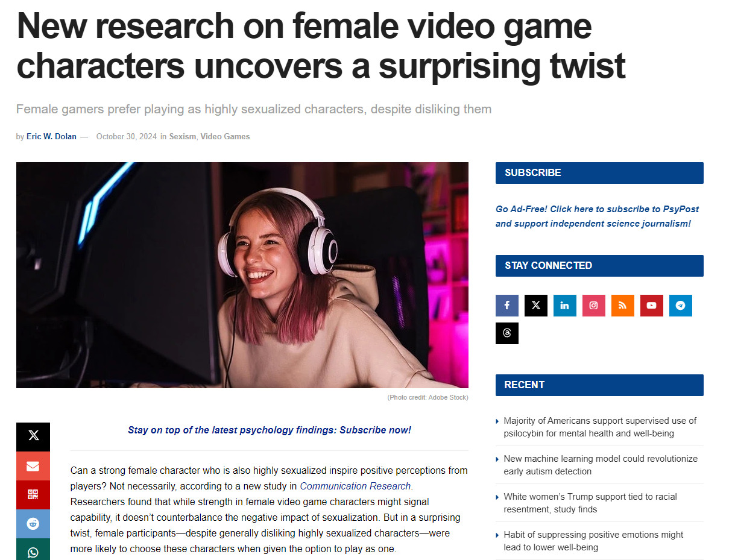The width and height of the screenshot is (732, 560).
Task: Open the Telegram icon link
Action: click(x=680, y=306)
